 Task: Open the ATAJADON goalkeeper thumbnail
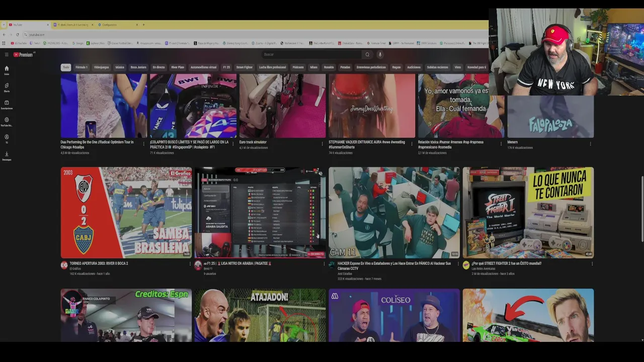[x=260, y=315]
